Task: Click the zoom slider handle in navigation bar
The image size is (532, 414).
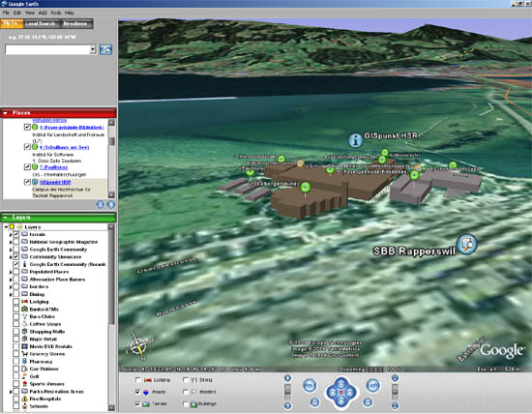Action: (x=287, y=391)
